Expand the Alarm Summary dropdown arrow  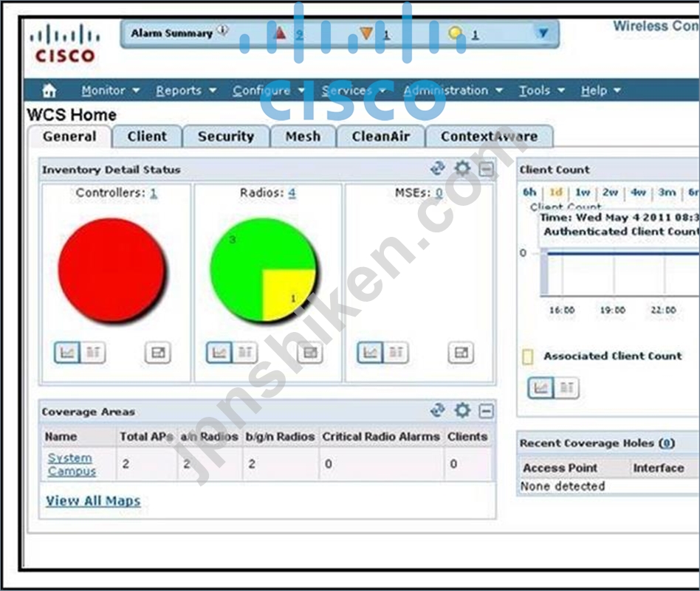point(543,33)
